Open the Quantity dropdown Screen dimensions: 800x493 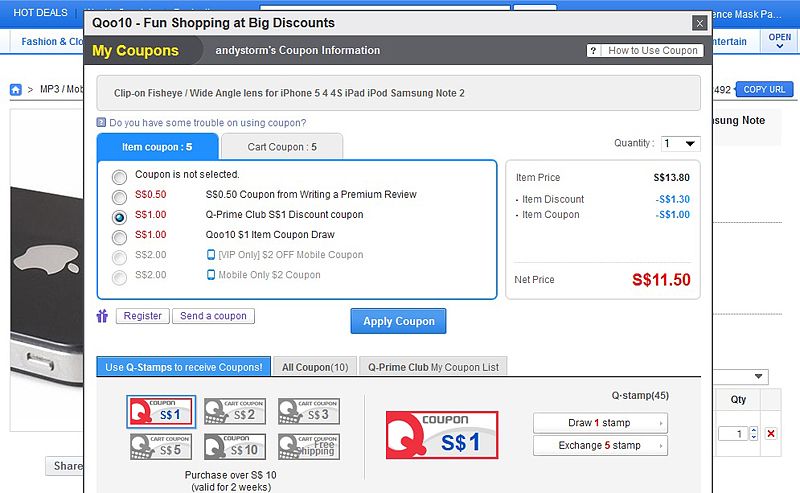tap(680, 144)
